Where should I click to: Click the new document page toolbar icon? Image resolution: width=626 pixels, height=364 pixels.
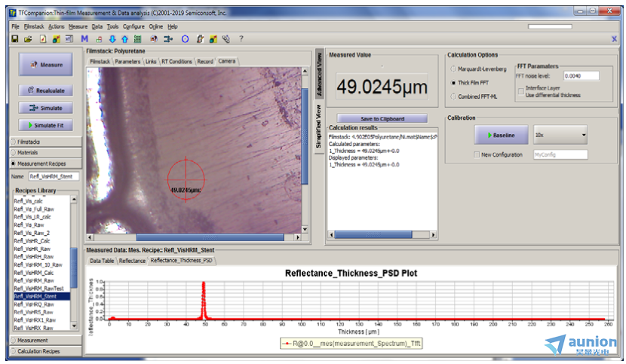coord(43,39)
